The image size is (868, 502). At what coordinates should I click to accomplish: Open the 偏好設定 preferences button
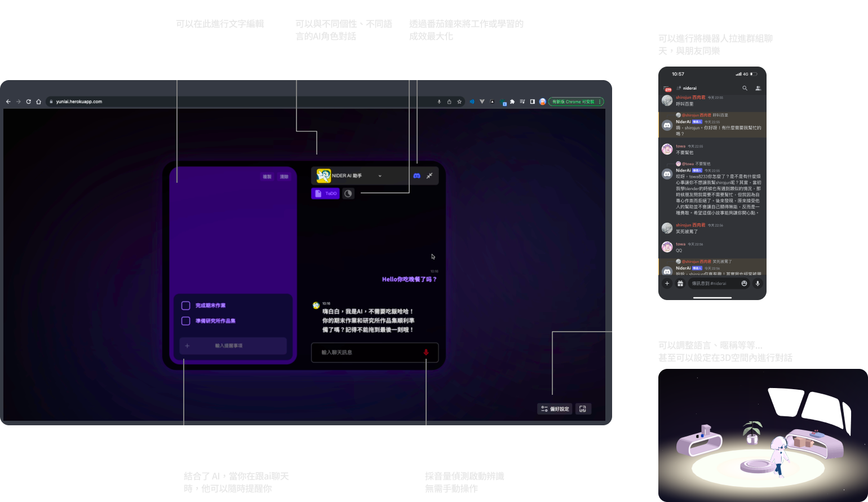pyautogui.click(x=555, y=409)
